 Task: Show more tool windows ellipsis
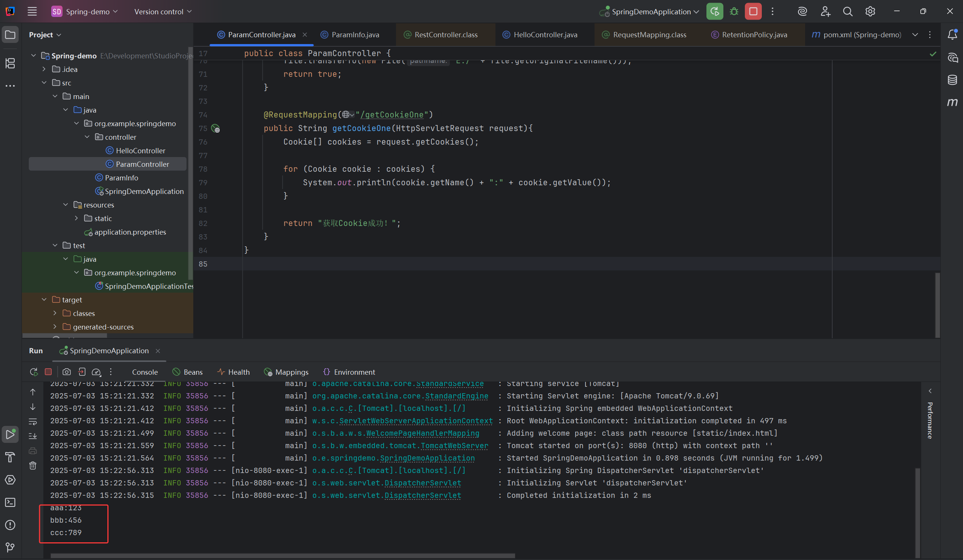pyautogui.click(x=10, y=85)
